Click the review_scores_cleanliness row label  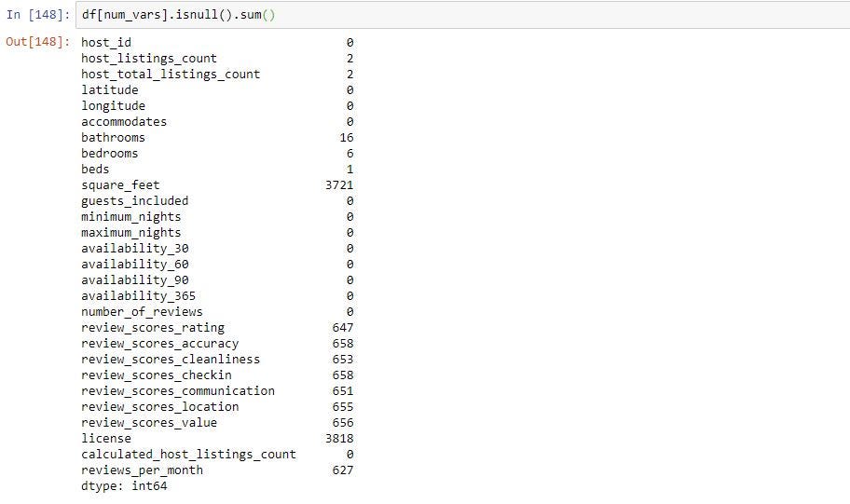171,360
